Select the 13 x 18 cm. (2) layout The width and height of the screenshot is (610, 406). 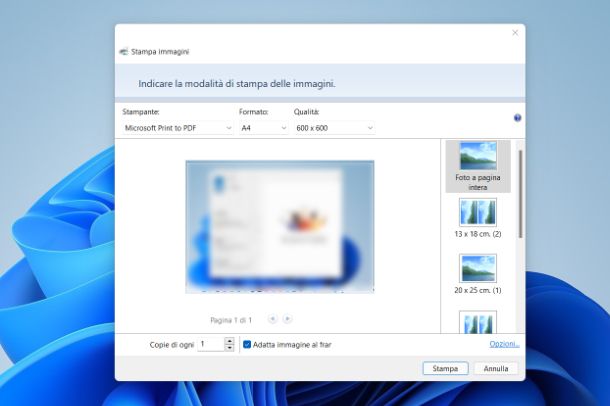coord(478,218)
